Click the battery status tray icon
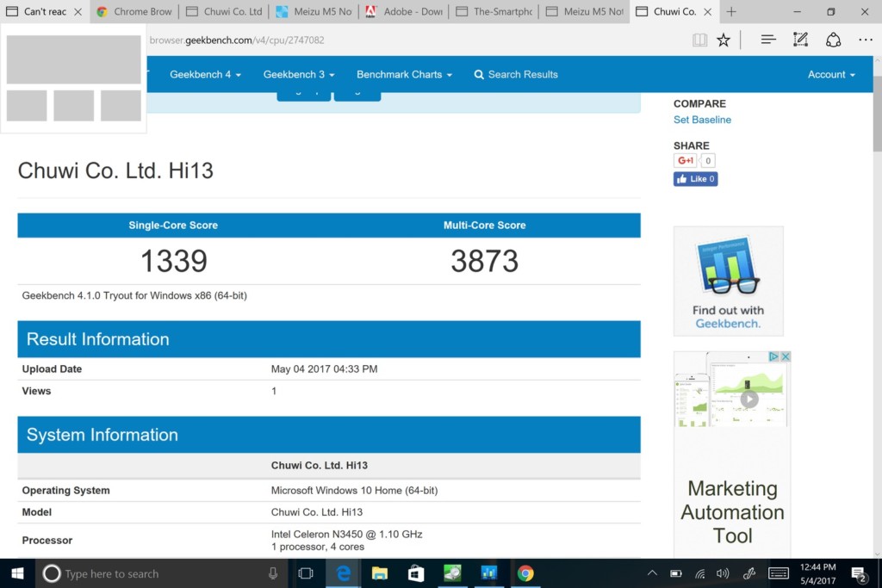Viewport: 882px width, 588px height. pos(676,573)
